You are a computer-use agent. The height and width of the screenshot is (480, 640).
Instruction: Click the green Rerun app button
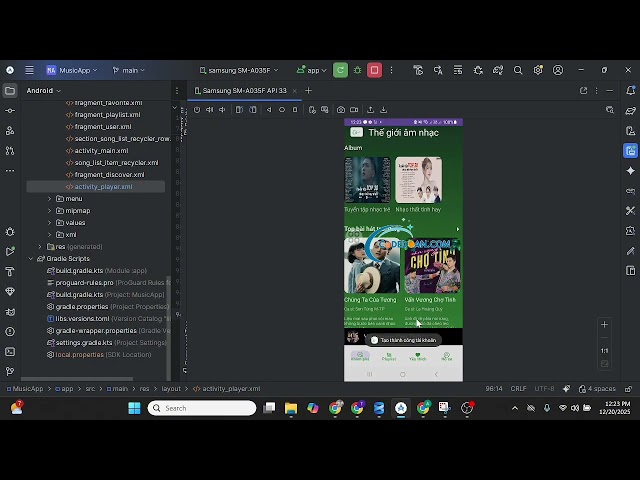coord(340,70)
